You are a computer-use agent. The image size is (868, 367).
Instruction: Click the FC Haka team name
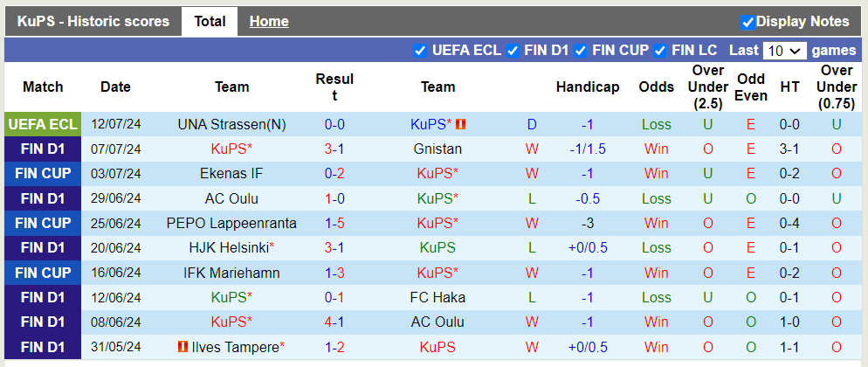coord(437,297)
